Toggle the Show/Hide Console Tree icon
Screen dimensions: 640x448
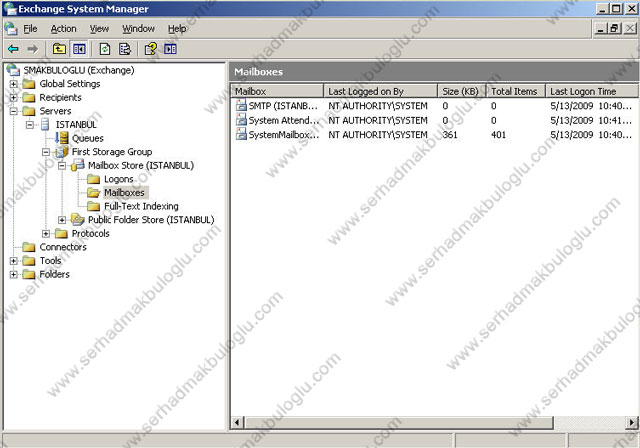(x=79, y=49)
